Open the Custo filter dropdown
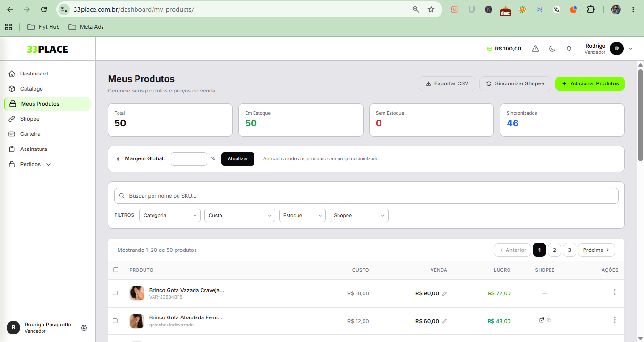The height and width of the screenshot is (342, 644). (240, 215)
